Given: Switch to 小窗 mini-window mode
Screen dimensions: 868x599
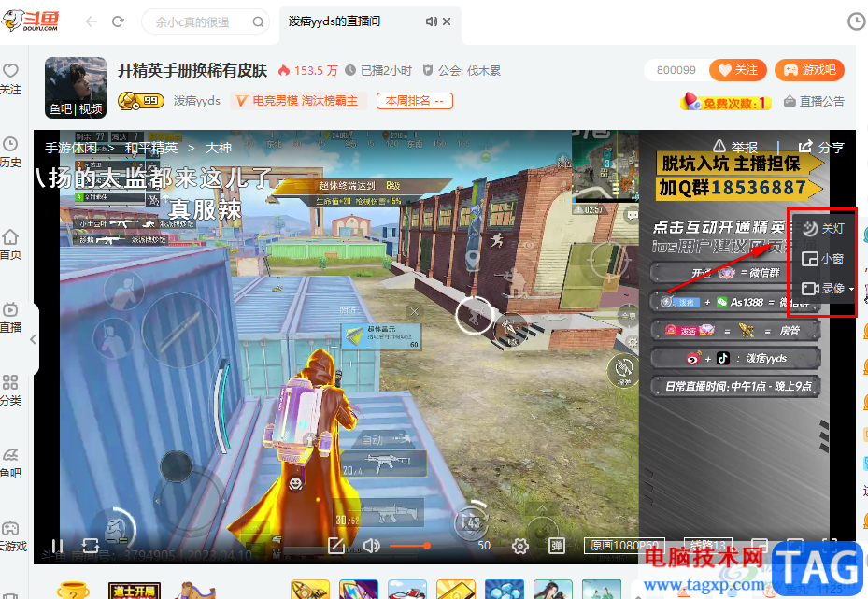Looking at the screenshot, I should point(823,259).
